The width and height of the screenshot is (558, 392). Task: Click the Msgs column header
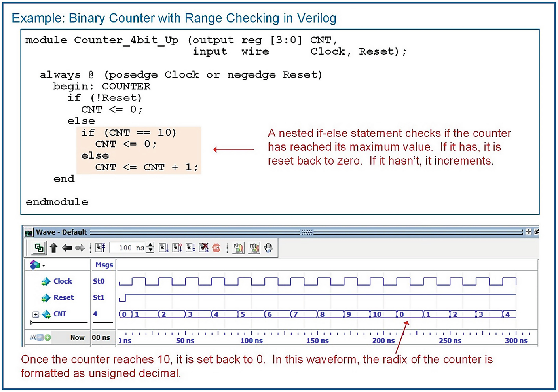[103, 265]
